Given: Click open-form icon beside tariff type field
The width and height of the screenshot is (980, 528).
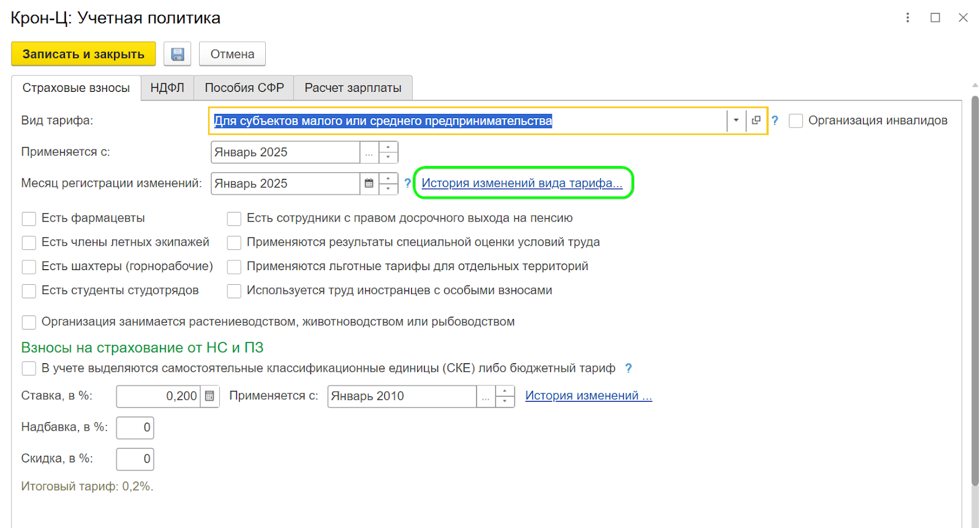Looking at the screenshot, I should point(756,121).
